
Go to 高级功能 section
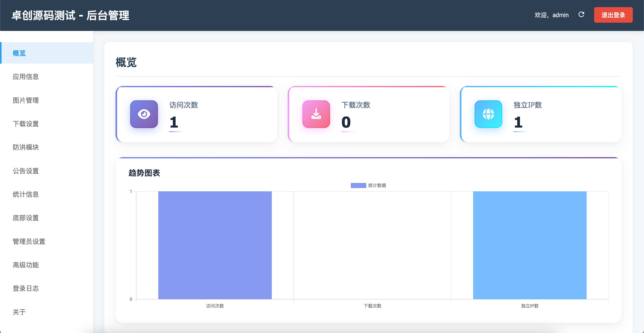click(x=26, y=265)
